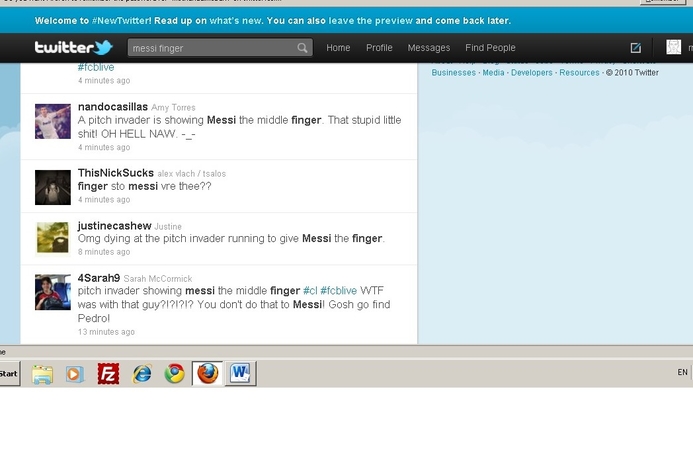Launch Windows Media Player from the taskbar
The width and height of the screenshot is (693, 461).
click(x=75, y=374)
